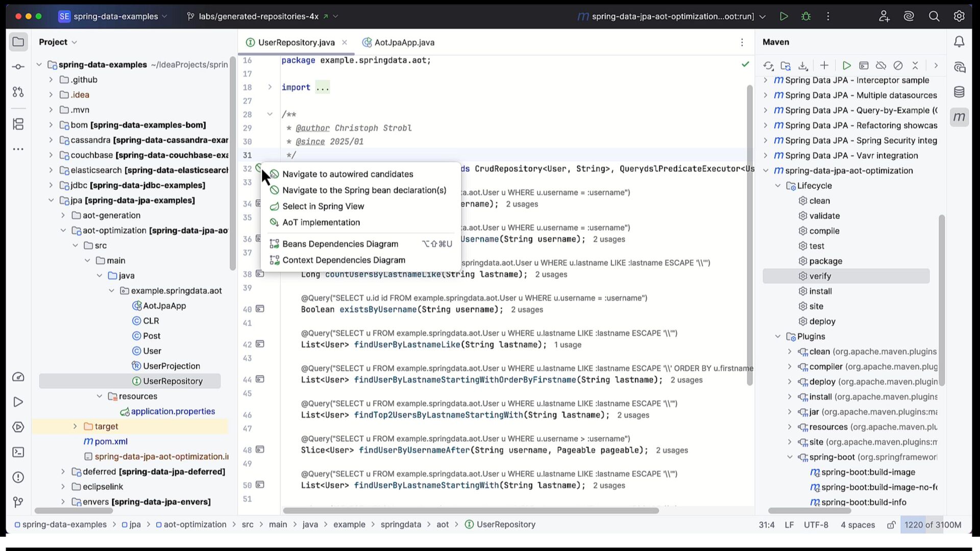Viewport: 980px width, 551px height.
Task: Click editor horizontal scrollbar at bottom
Action: [x=471, y=510]
